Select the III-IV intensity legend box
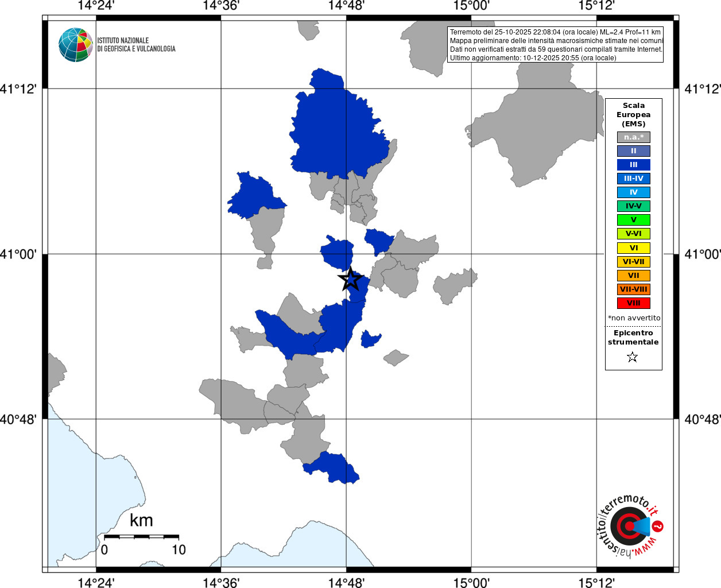Screen dimensions: 721x588 tap(634, 179)
